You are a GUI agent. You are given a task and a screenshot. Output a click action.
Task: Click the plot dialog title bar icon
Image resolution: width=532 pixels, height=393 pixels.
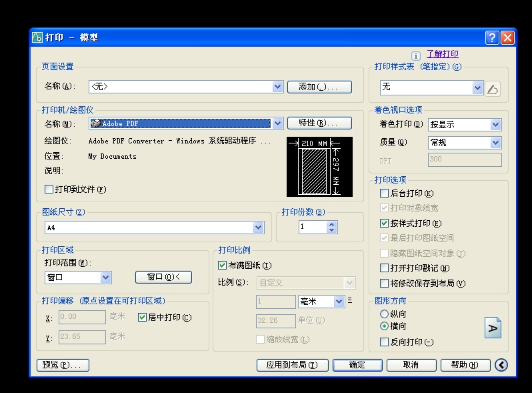(37, 37)
